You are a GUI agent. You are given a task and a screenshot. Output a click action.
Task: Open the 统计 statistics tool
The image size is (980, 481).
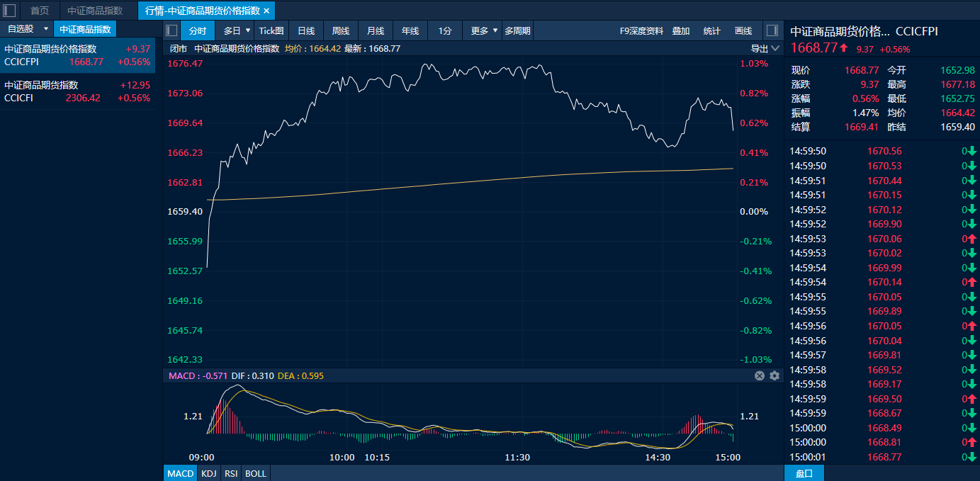712,30
